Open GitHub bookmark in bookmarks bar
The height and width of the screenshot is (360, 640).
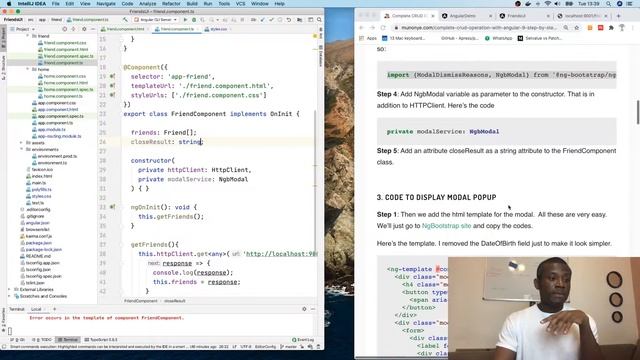pyautogui.click(x=460, y=38)
